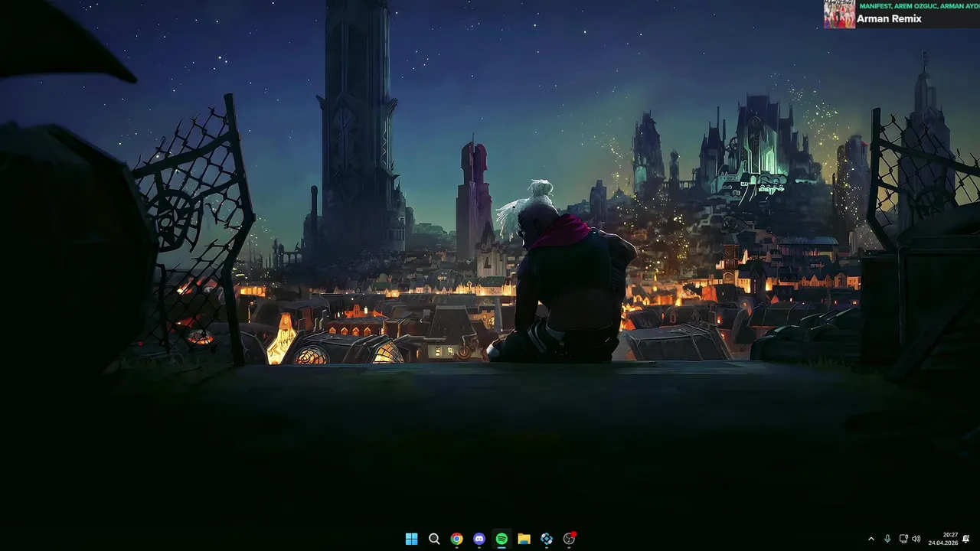Viewport: 980px width, 551px height.
Task: Open OBS app with red notification badge
Action: (x=569, y=539)
